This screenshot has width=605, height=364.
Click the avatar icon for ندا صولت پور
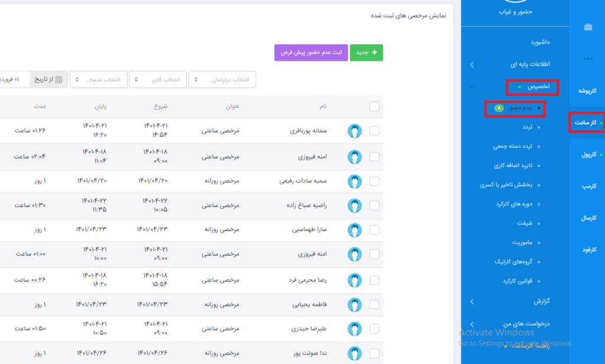354,353
